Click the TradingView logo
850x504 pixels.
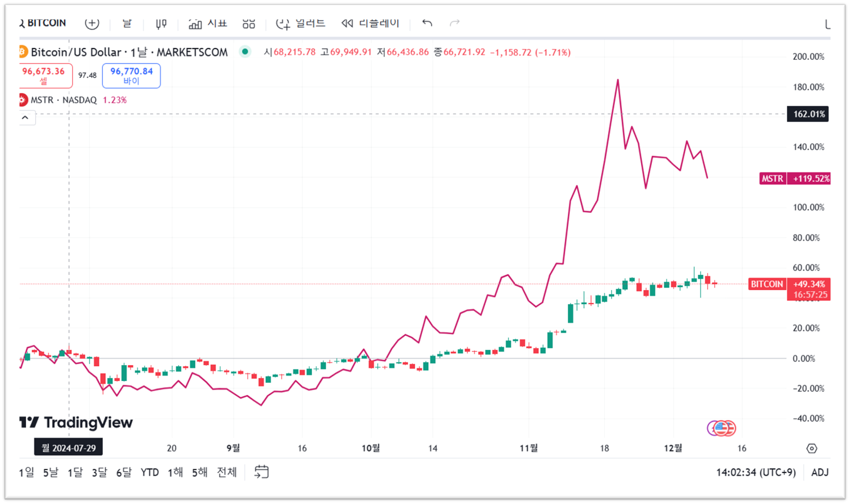click(x=76, y=423)
